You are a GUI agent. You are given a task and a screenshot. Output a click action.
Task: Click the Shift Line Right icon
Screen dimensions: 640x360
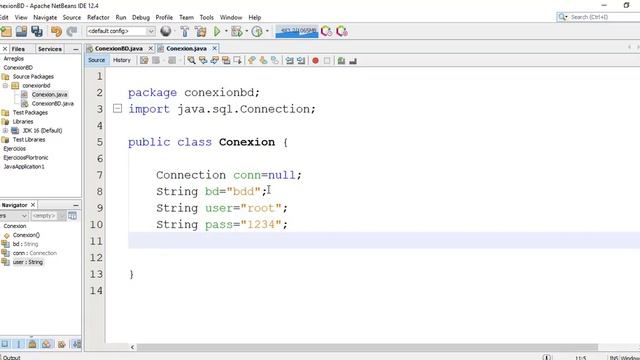coord(301,60)
